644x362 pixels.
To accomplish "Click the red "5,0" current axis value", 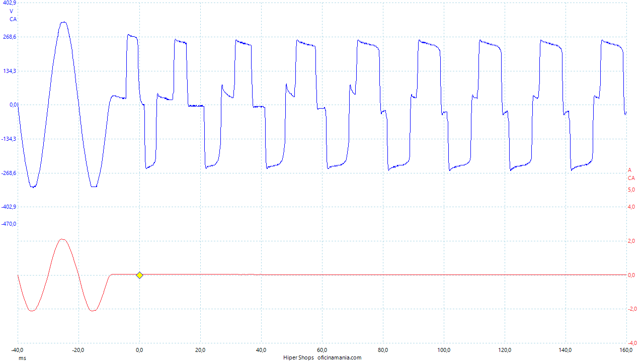I will tap(631, 190).
